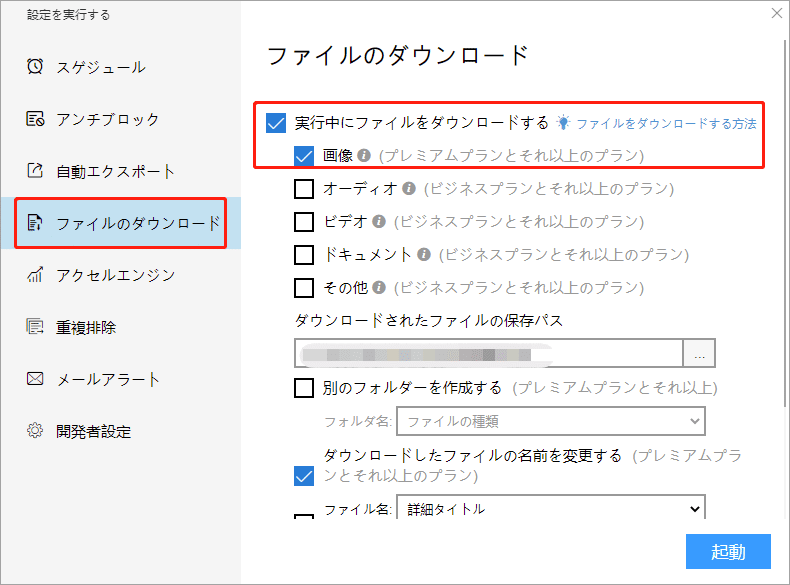Click the 重複排除 sidebar icon

(x=35, y=327)
